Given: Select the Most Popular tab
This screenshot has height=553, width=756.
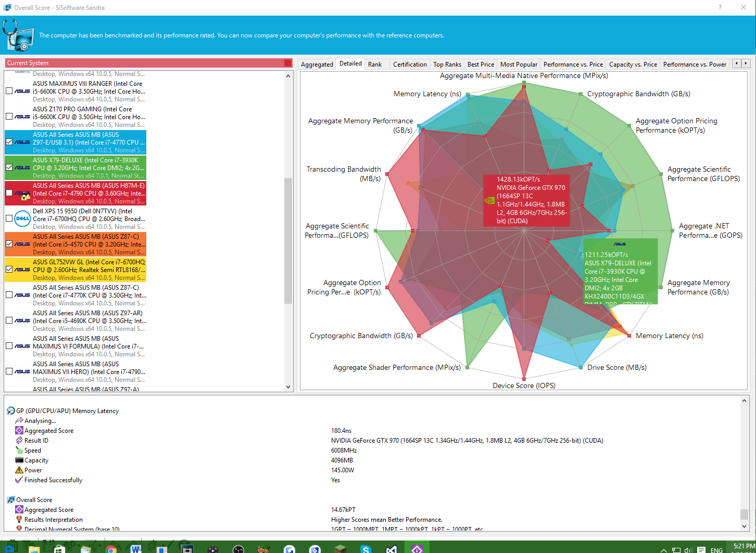Looking at the screenshot, I should tap(519, 65).
